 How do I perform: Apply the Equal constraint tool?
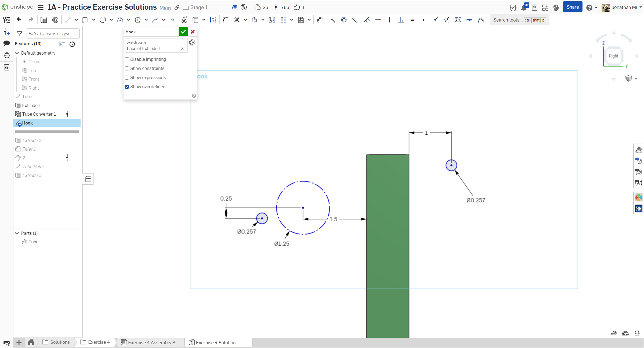coord(412,20)
